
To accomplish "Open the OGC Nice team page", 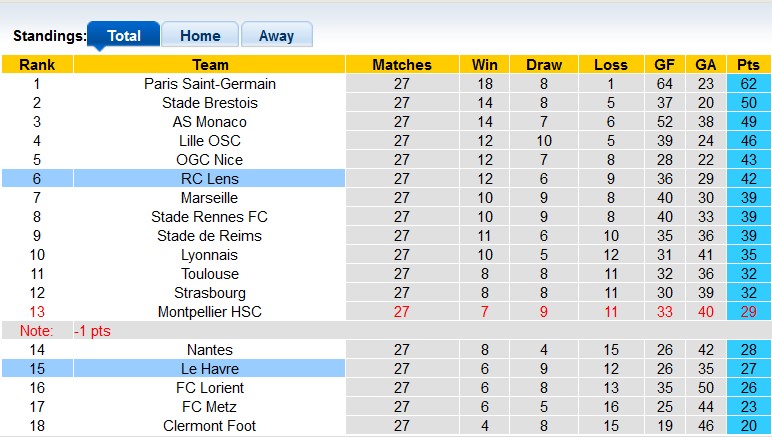I will [210, 160].
